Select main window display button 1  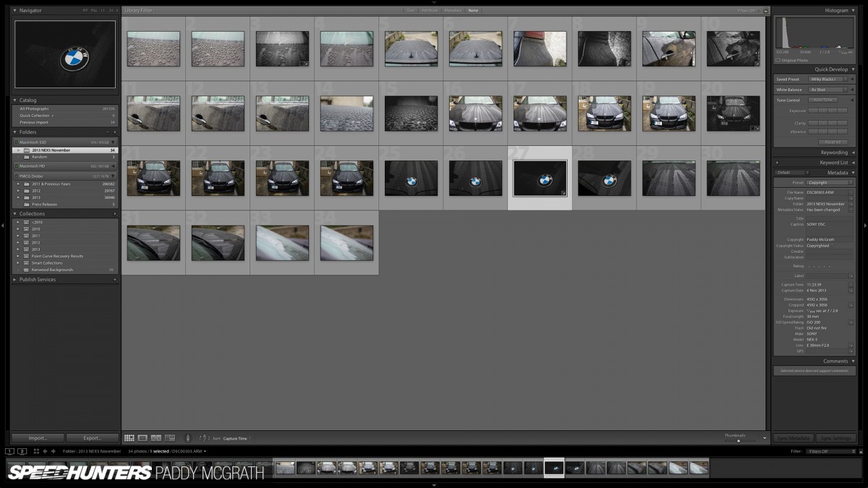[x=9, y=451]
